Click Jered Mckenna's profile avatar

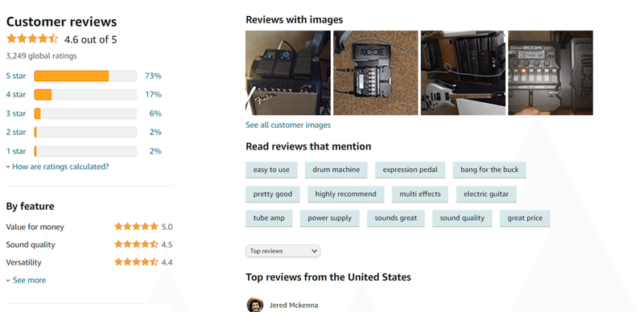pyautogui.click(x=254, y=305)
